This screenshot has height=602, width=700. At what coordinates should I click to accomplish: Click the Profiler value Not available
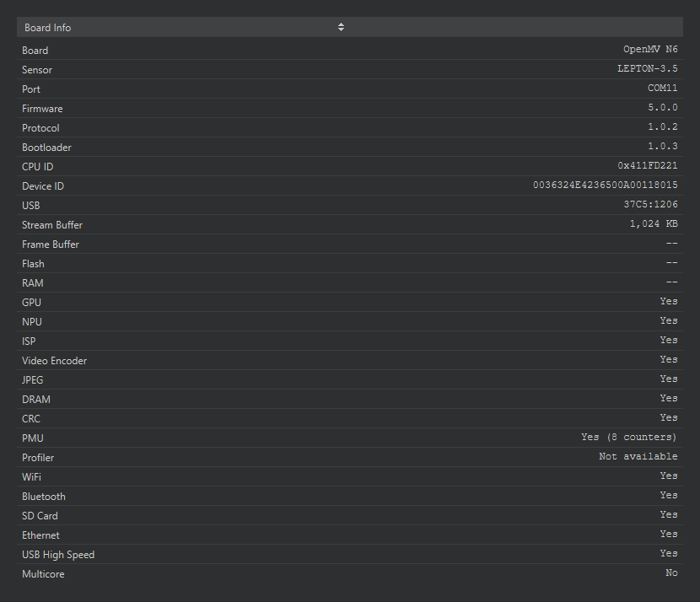(638, 457)
